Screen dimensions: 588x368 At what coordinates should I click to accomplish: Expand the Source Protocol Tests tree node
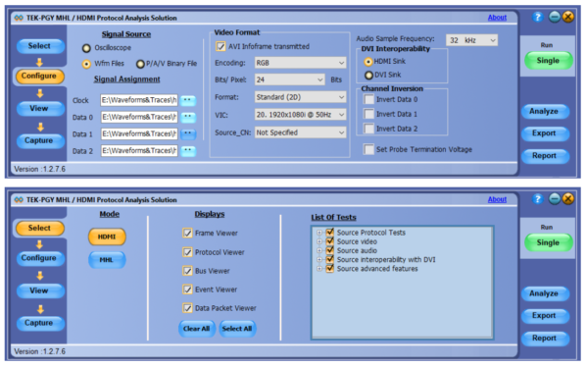point(319,233)
